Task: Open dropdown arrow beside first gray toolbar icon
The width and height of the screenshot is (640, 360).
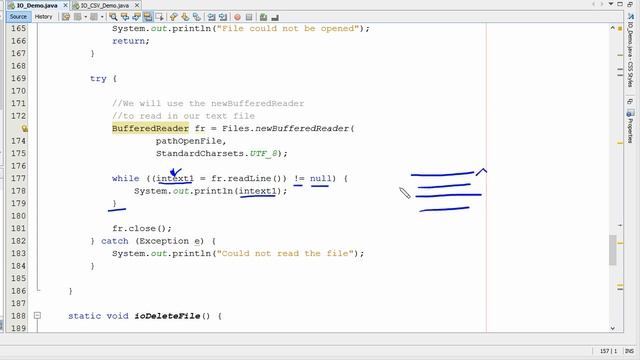Action: coord(85,17)
